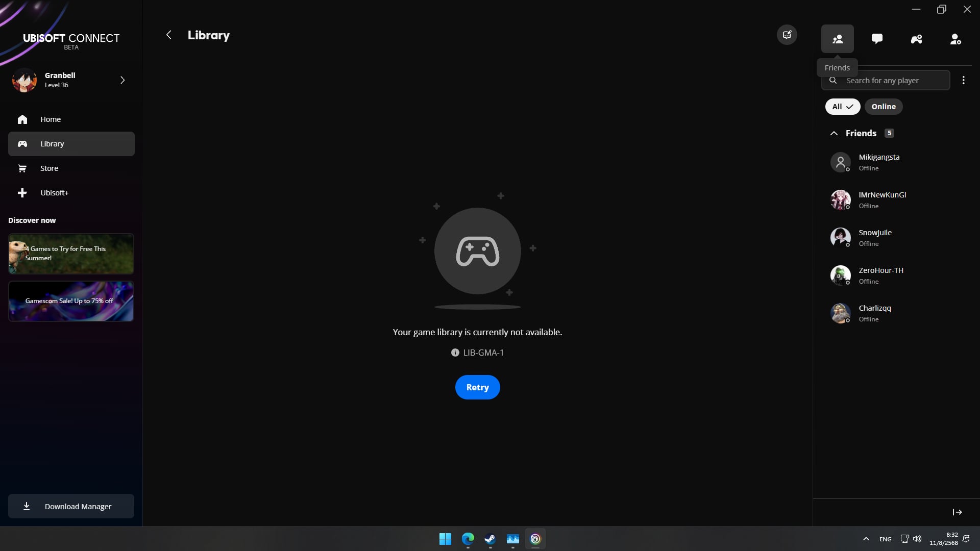Select the Online friends filter

point(883,107)
